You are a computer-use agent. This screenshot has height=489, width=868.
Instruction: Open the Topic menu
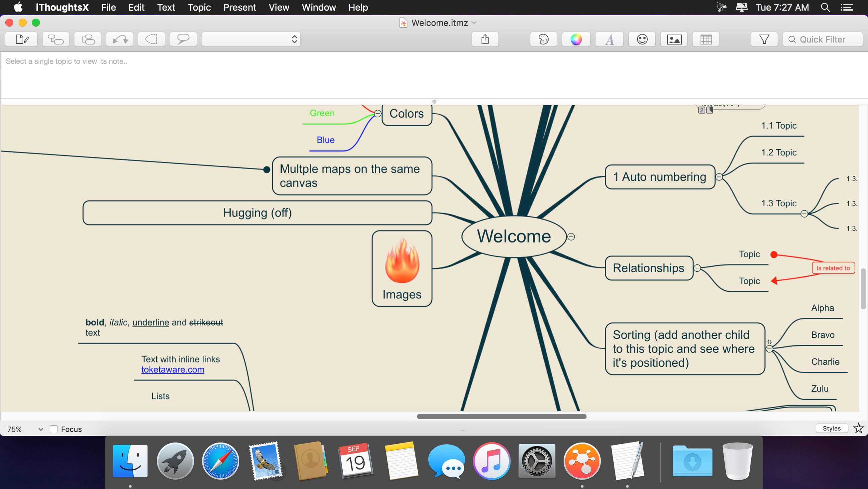(199, 7)
